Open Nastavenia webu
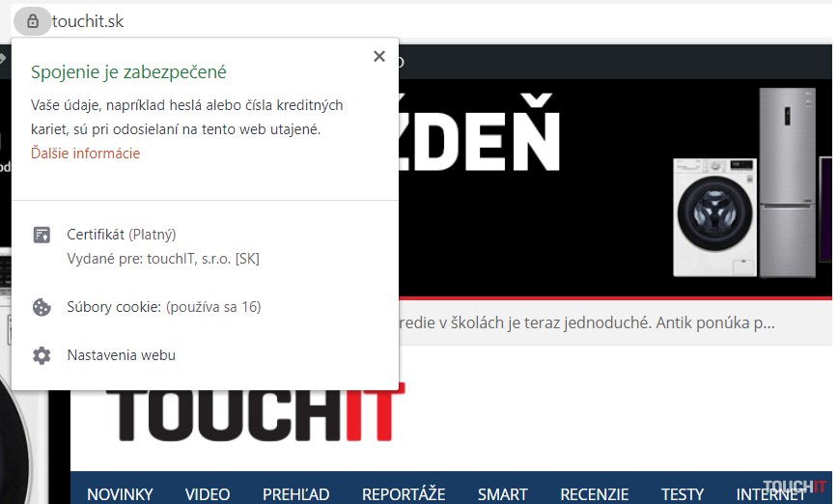Image resolution: width=838 pixels, height=504 pixels. 122,355
